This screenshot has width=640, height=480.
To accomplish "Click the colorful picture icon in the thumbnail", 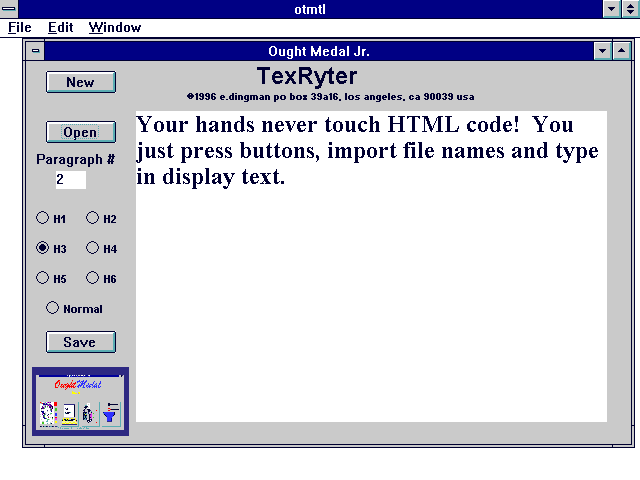I will point(48,413).
